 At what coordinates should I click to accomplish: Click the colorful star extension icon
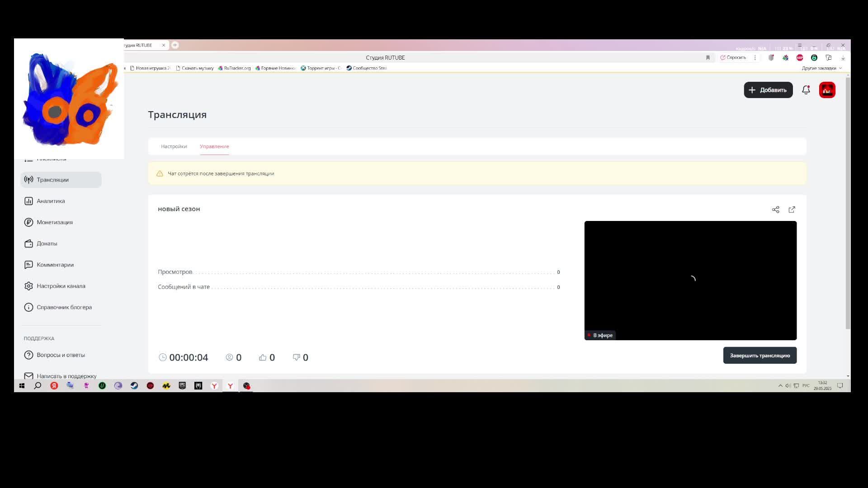[x=786, y=57]
